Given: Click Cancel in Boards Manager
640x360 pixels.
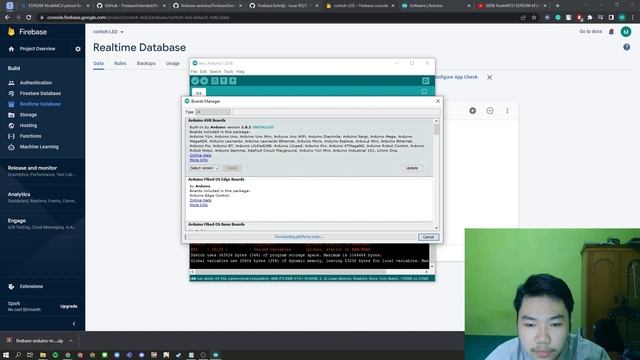Looking at the screenshot, I should click(428, 237).
